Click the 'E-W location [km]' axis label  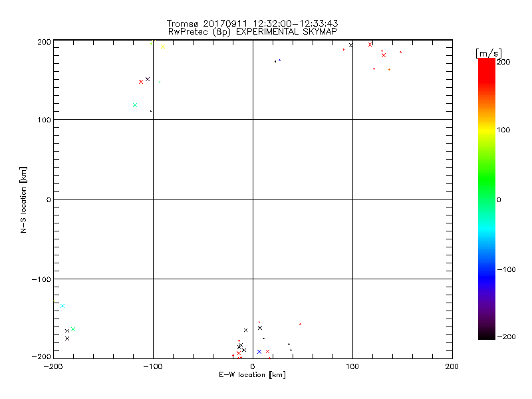253,375
